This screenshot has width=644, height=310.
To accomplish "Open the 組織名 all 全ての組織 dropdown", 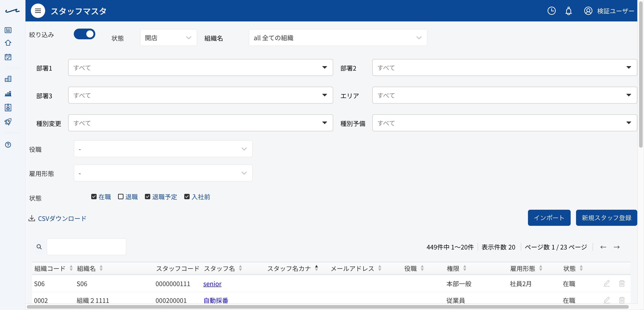I will pos(338,38).
